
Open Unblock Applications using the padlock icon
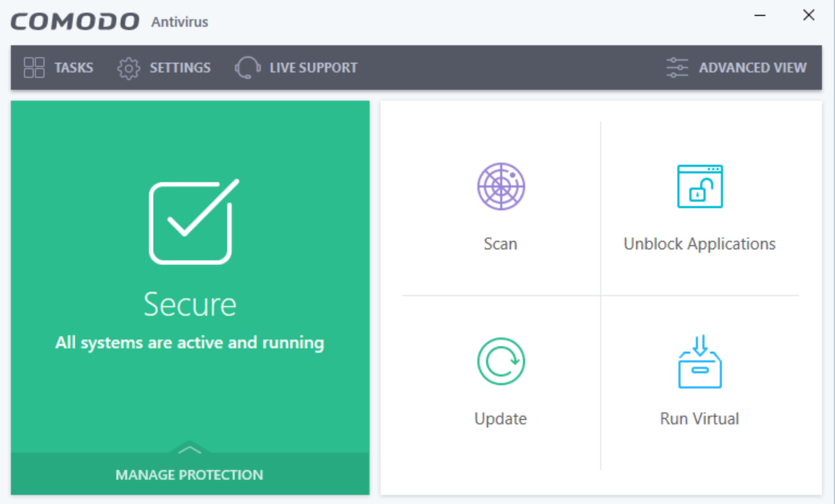tap(699, 185)
